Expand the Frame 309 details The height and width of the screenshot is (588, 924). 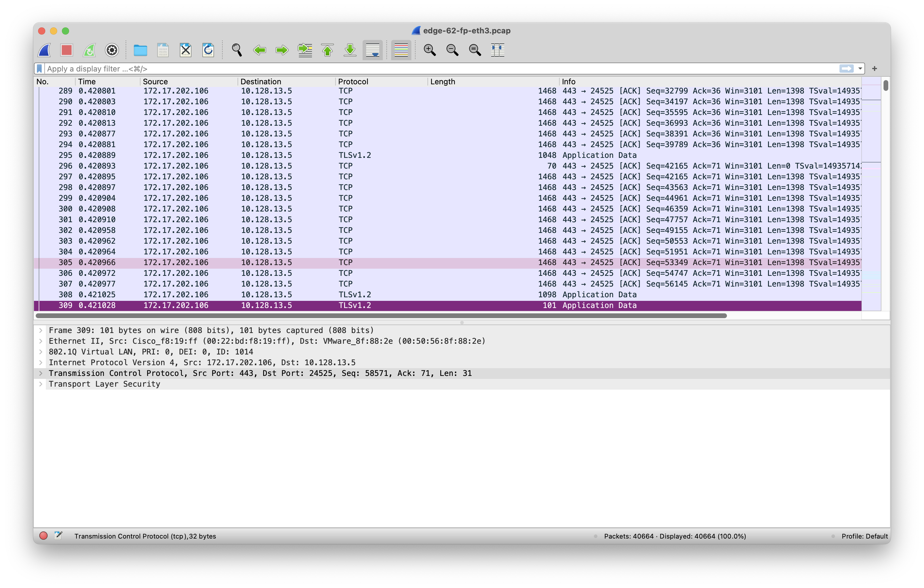tap(41, 330)
